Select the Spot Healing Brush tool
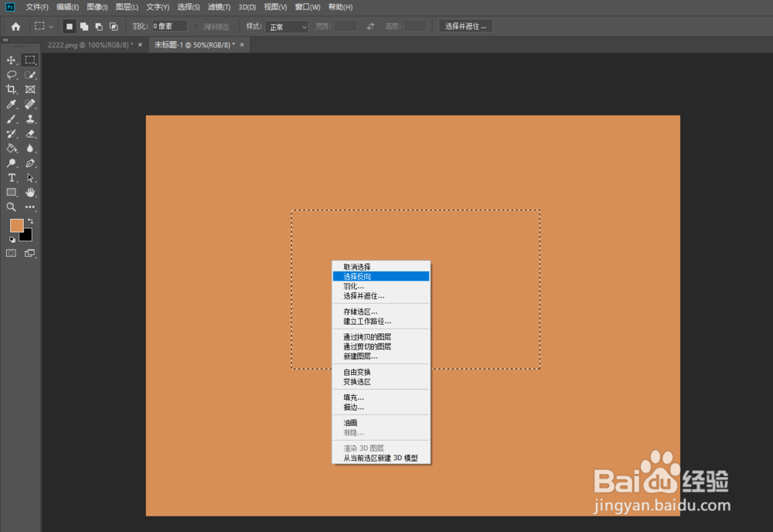The height and width of the screenshot is (532, 773). pos(30,104)
